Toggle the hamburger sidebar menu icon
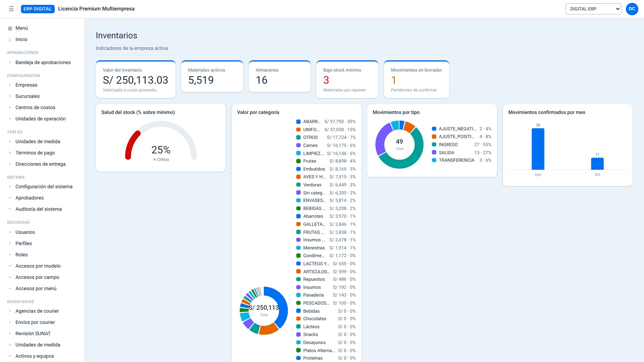Screen dimensions: 644x362 pos(11,9)
